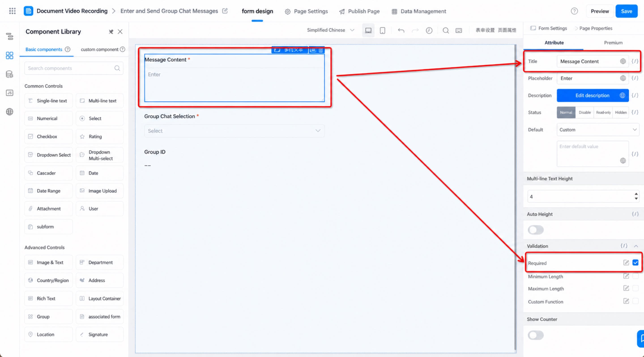Image resolution: width=644 pixels, height=357 pixels.
Task: Open the JS panel in sidebar
Action: click(x=9, y=93)
